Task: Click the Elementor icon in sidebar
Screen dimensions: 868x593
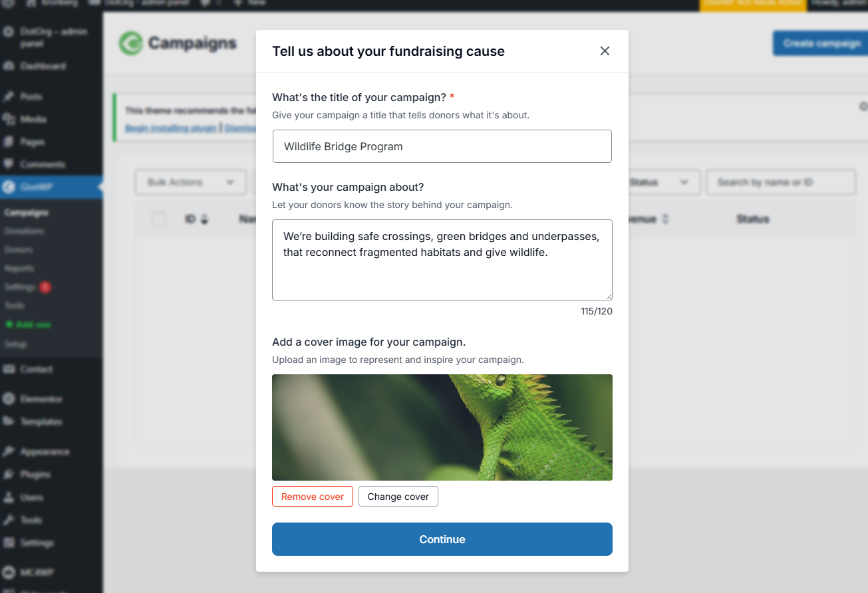Action: pos(9,400)
